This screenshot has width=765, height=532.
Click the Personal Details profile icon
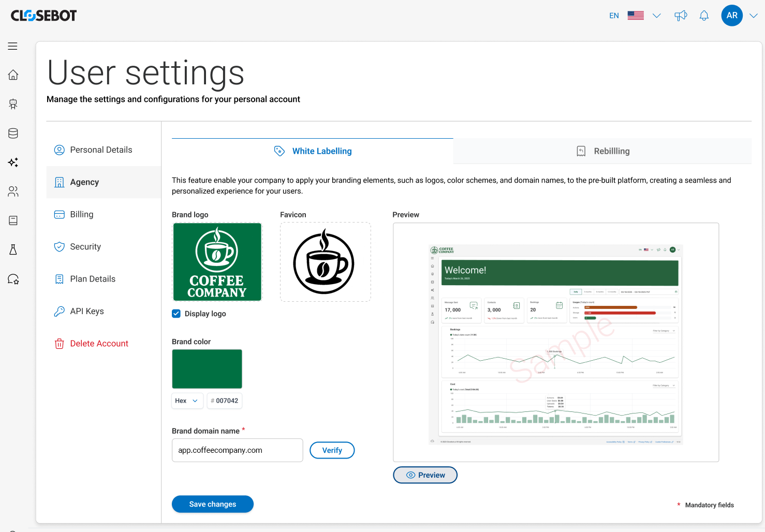(60, 150)
